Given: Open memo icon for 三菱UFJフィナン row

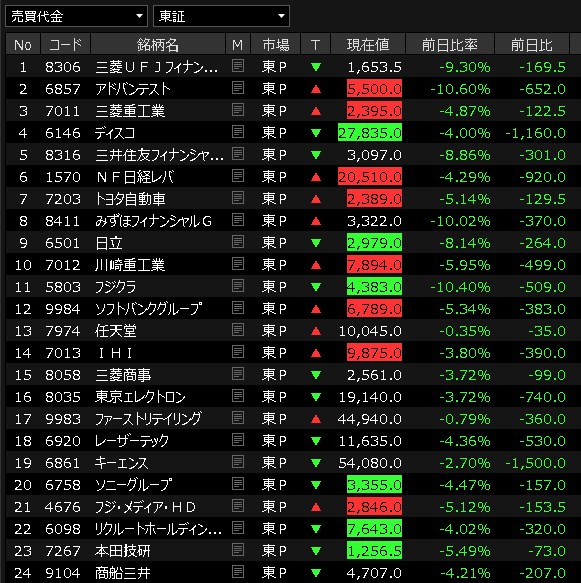Looking at the screenshot, I should click(x=238, y=66).
